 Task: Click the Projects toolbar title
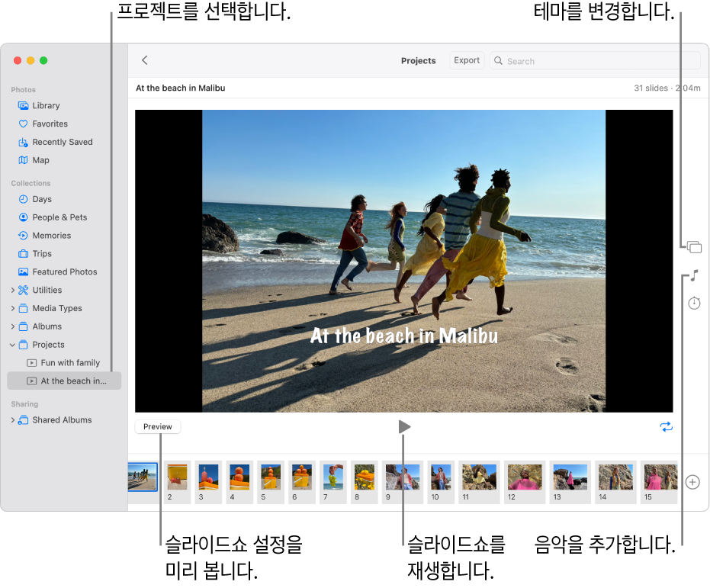click(418, 61)
